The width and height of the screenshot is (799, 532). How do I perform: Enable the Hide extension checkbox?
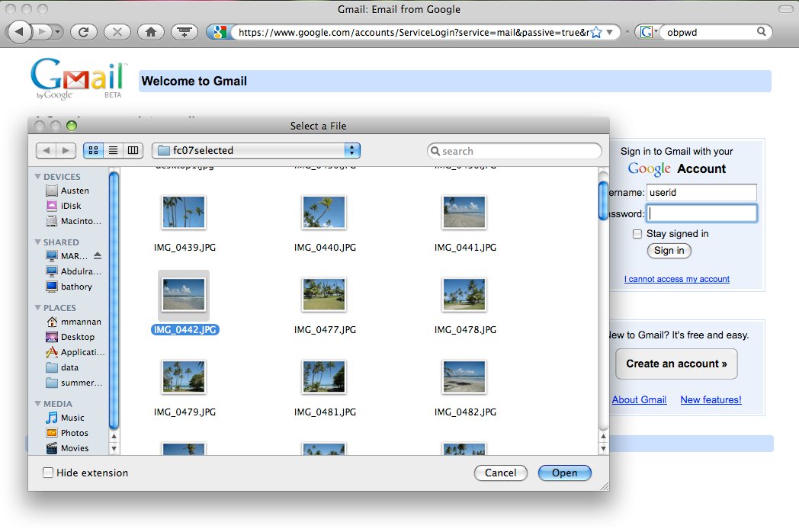pyautogui.click(x=48, y=473)
